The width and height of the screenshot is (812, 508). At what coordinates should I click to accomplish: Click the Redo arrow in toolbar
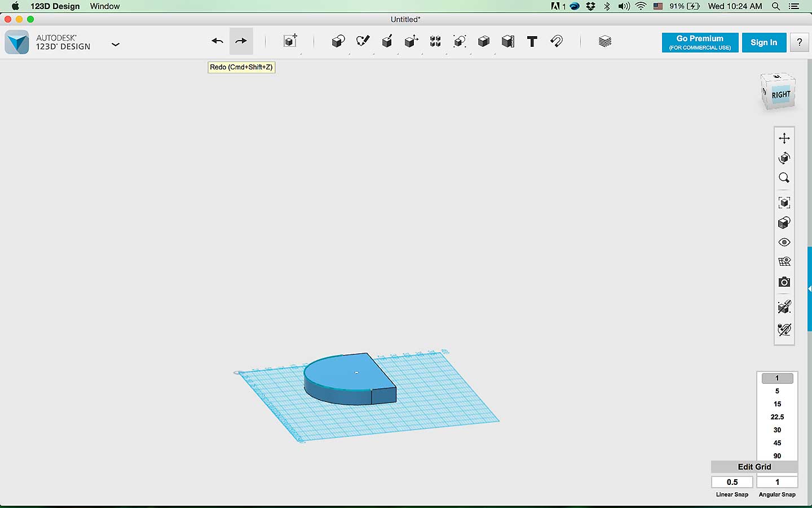click(241, 41)
